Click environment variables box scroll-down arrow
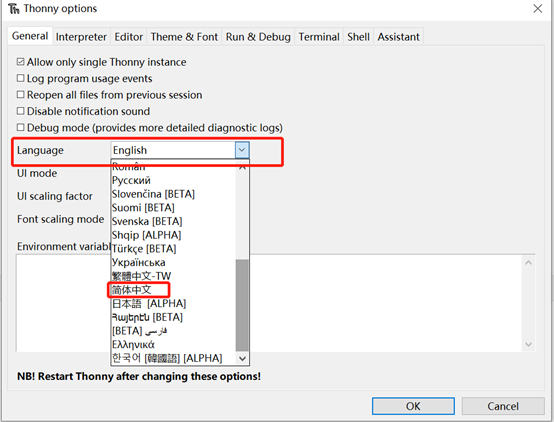The image size is (554, 422). 528,344
